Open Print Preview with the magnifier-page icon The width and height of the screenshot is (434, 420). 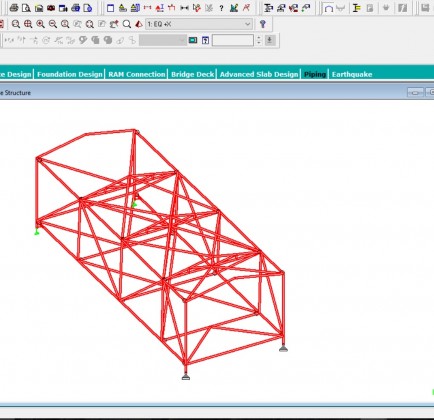(26, 8)
